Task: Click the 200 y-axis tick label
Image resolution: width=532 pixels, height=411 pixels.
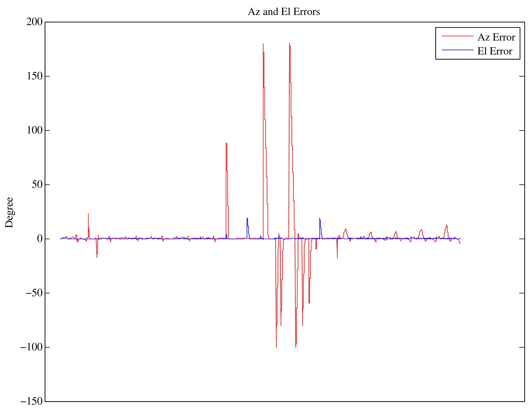Action: tap(34, 22)
